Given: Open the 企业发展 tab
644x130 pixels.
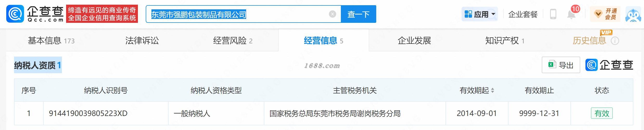Looking at the screenshot, I should (x=414, y=40).
